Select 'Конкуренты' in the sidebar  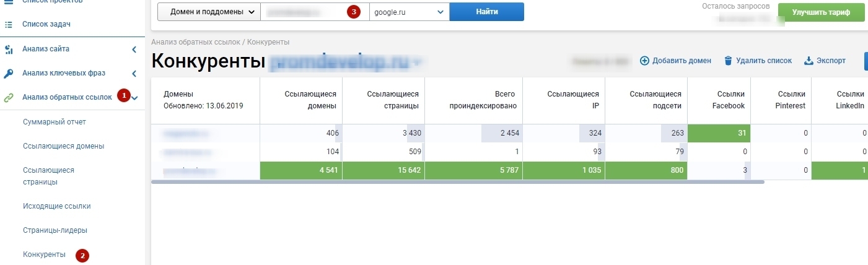tap(44, 254)
